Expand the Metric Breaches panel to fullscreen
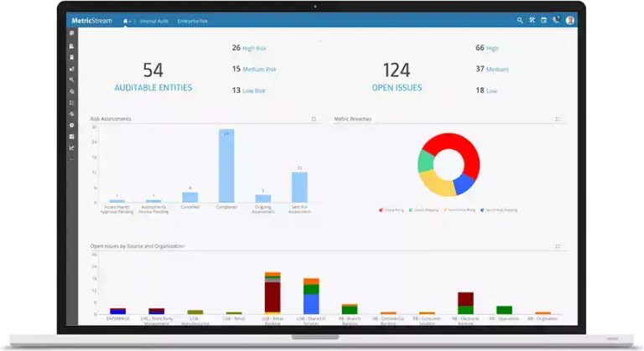The height and width of the screenshot is (351, 644). (558, 119)
